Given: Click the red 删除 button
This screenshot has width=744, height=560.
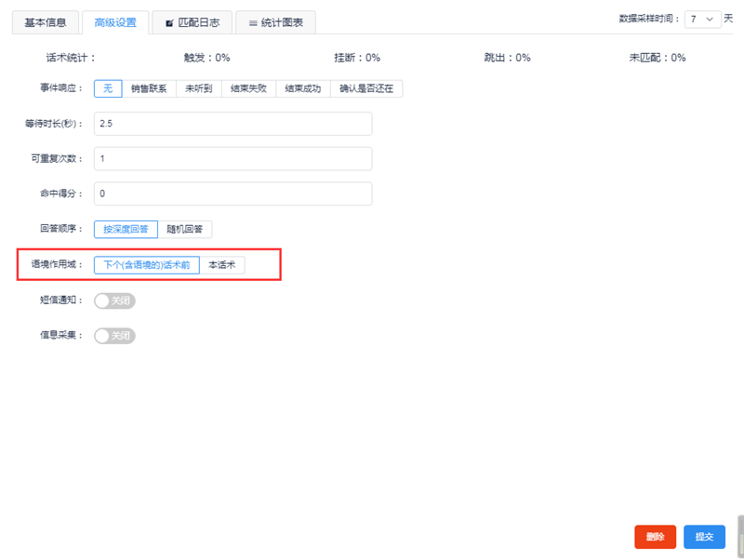Looking at the screenshot, I should (655, 537).
